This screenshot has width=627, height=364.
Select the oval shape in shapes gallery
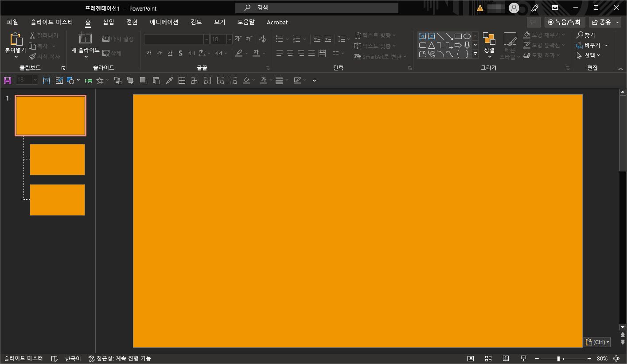point(467,36)
